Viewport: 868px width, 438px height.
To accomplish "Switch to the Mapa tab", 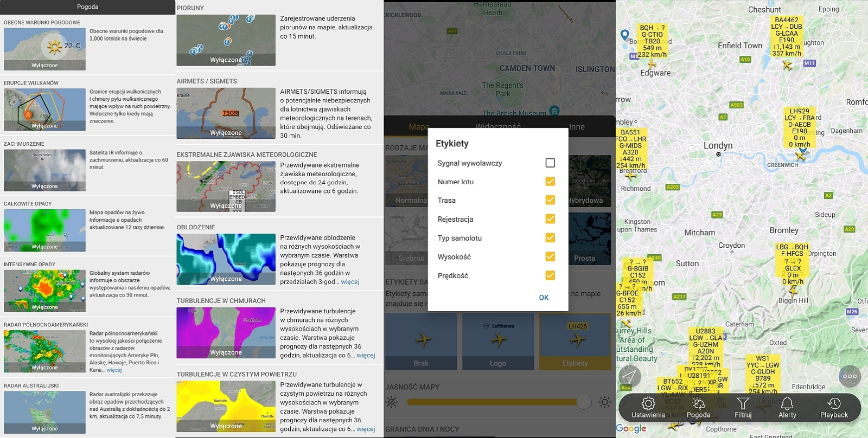I will coord(419,127).
